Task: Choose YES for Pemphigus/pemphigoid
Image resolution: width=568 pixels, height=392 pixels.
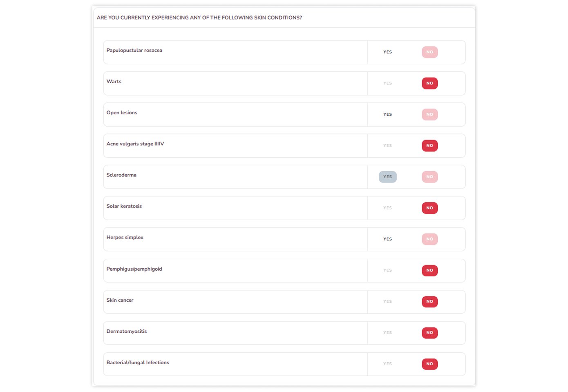Action: point(387,270)
